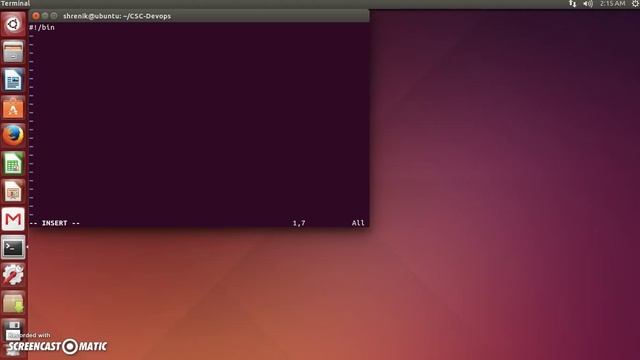This screenshot has width=640, height=360.
Task: Open the Ubuntu Dash search launcher
Action: tap(13, 24)
